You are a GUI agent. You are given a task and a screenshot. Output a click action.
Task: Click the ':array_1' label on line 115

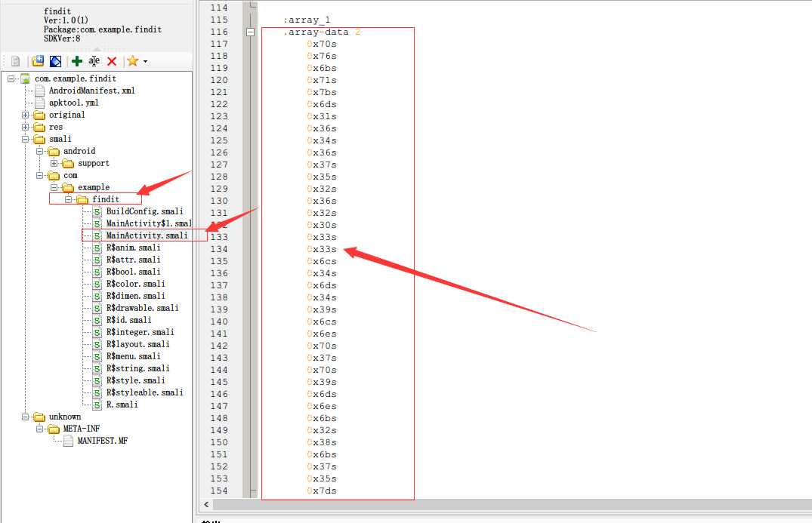pos(307,20)
